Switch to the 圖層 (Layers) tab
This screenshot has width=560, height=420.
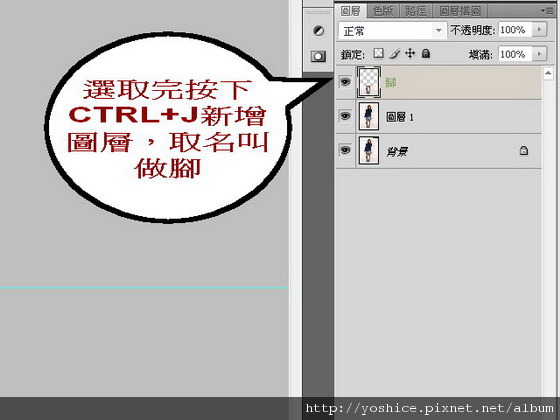[351, 11]
